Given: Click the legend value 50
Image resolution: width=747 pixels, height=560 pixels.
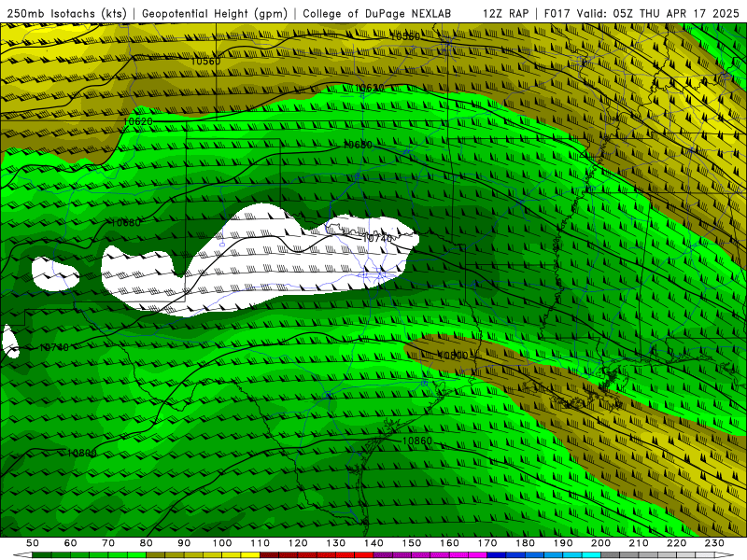Looking at the screenshot, I should tap(33, 543).
